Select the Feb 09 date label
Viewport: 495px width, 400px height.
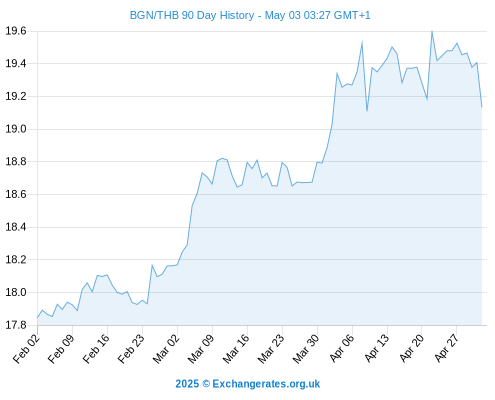click(61, 348)
